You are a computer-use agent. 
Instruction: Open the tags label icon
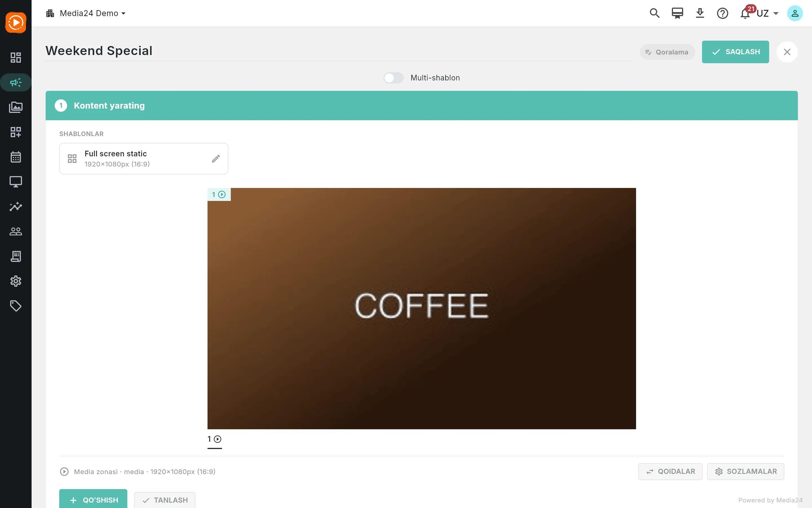[16, 306]
